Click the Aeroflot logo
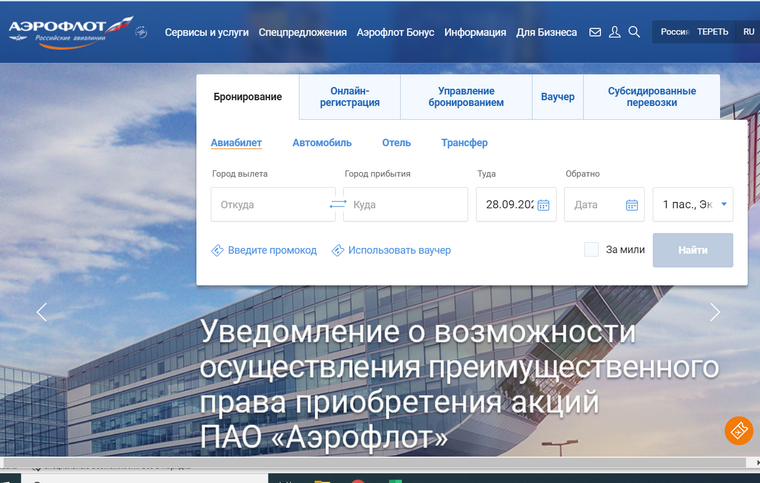Image resolution: width=760 pixels, height=483 pixels. 70,32
